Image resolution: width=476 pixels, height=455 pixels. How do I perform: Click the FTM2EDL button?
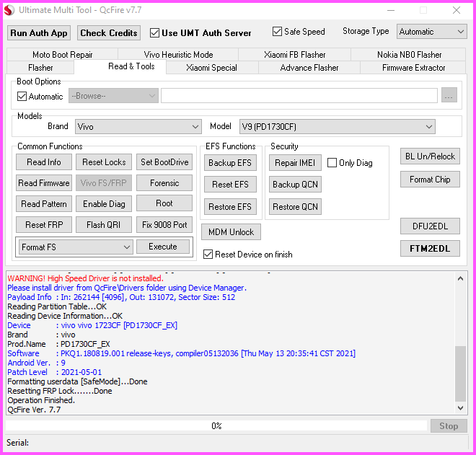point(430,249)
